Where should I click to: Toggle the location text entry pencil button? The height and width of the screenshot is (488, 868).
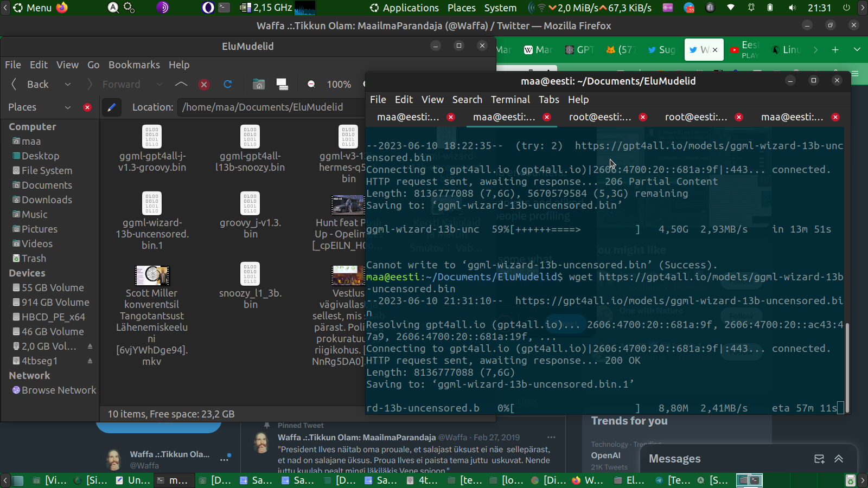pyautogui.click(x=111, y=107)
